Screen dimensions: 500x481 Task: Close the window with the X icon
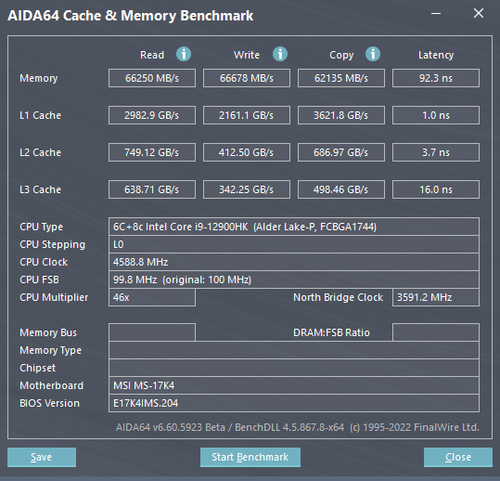pyautogui.click(x=478, y=13)
